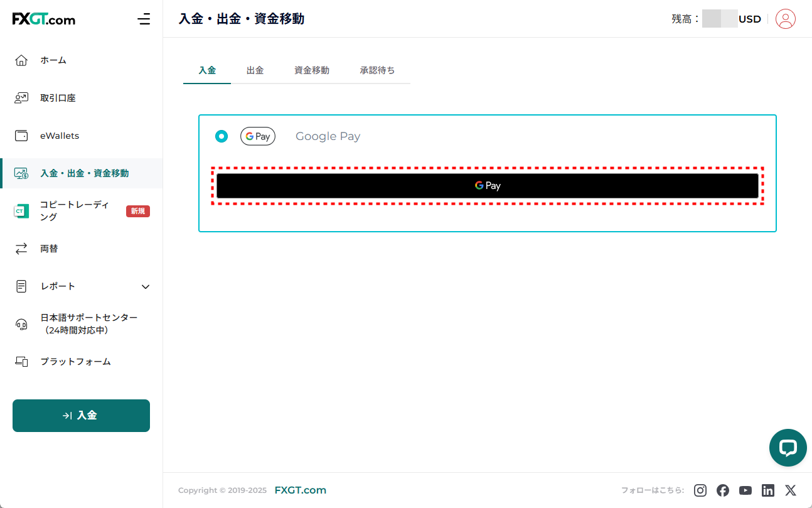Click the black G Pay button
812x508 pixels.
tap(488, 186)
